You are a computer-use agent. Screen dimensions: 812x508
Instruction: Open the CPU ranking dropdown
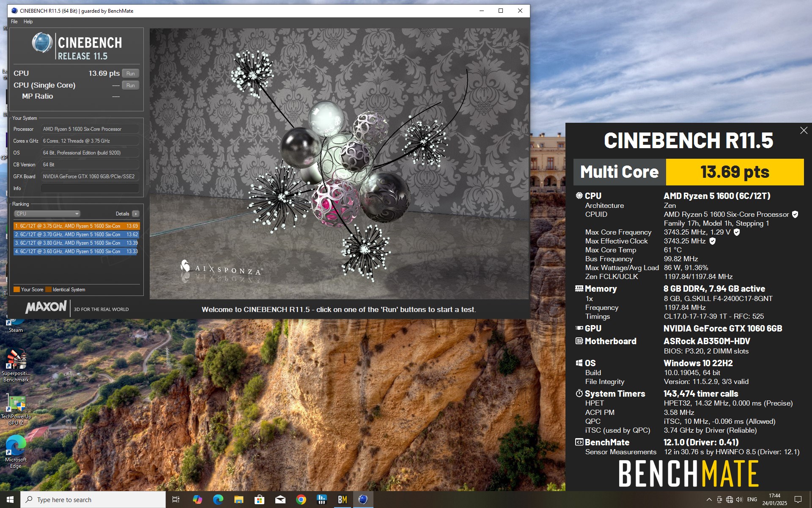tap(47, 214)
